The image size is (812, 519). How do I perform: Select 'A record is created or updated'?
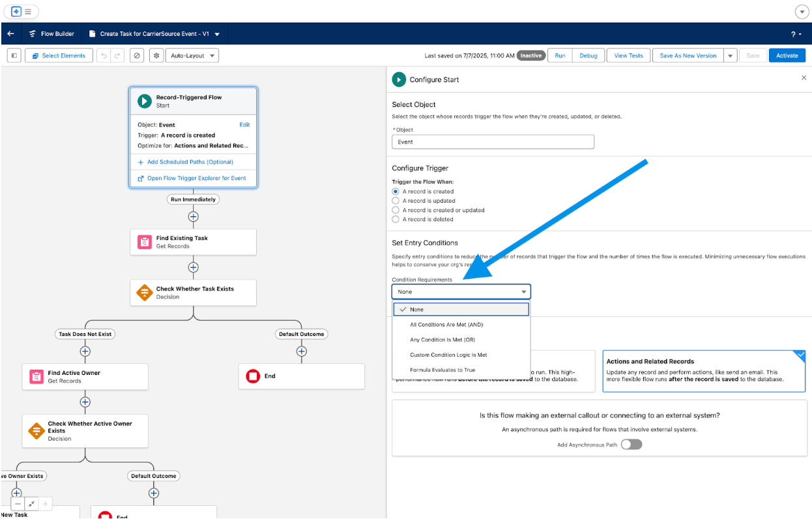396,210
